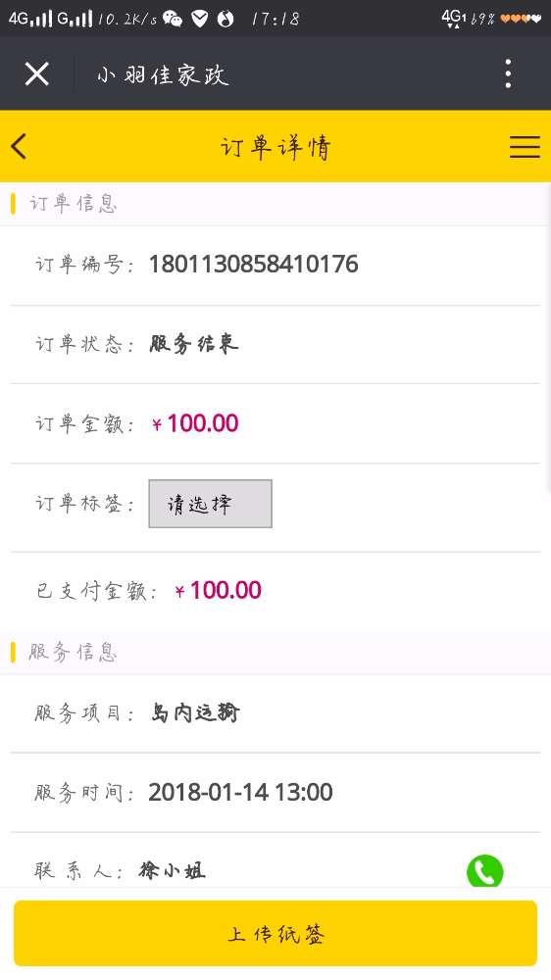Tap the 订单信息 section header

(x=74, y=204)
